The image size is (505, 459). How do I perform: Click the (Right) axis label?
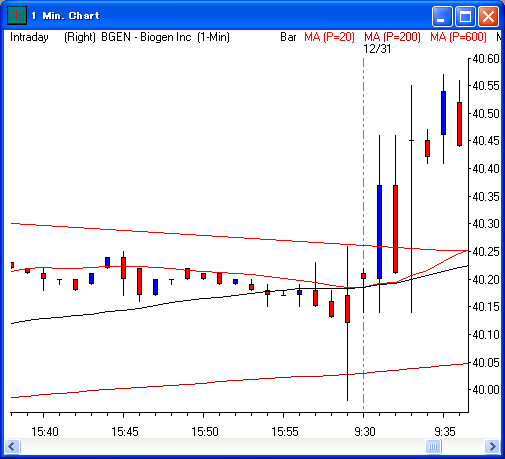click(80, 37)
